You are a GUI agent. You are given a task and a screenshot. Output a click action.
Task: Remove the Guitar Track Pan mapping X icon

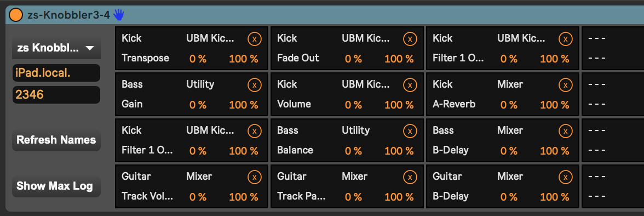[x=410, y=177]
